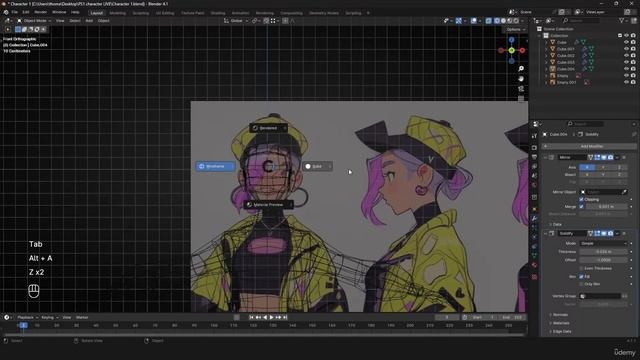
Task: Open the viewport Add menu
Action: 89,21
